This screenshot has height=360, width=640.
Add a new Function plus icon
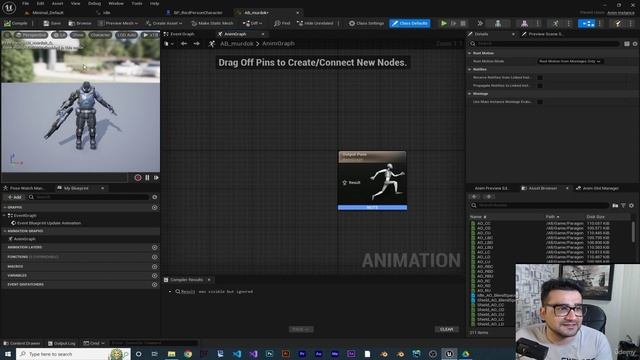click(x=155, y=257)
